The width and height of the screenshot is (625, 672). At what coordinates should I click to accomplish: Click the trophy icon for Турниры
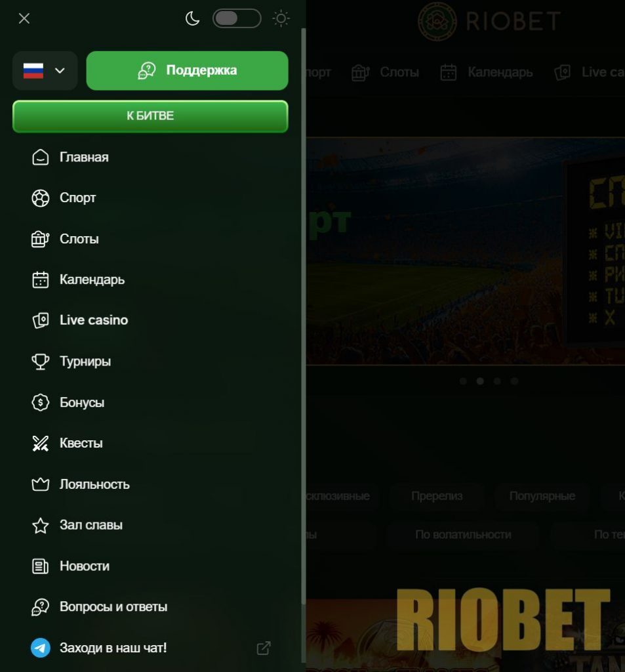(40, 362)
